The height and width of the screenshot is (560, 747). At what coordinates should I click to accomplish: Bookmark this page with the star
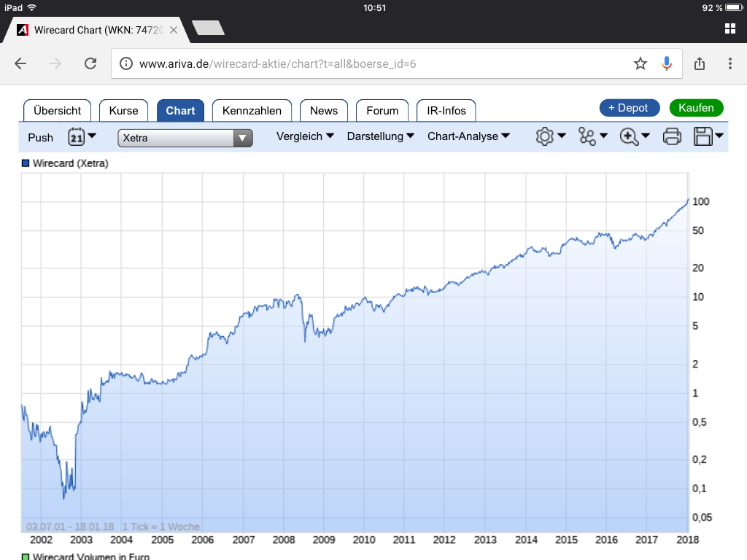(640, 63)
